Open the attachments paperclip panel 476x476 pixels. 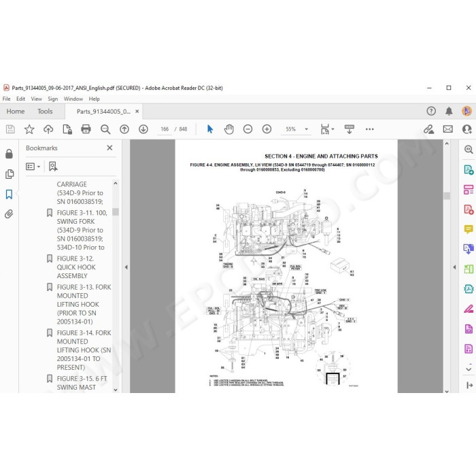point(9,214)
